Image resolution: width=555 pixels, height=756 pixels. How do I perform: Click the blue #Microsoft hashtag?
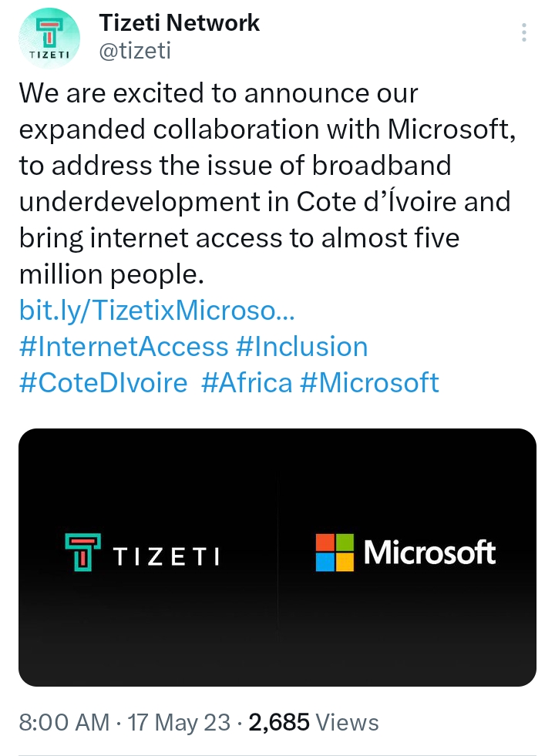370,383
